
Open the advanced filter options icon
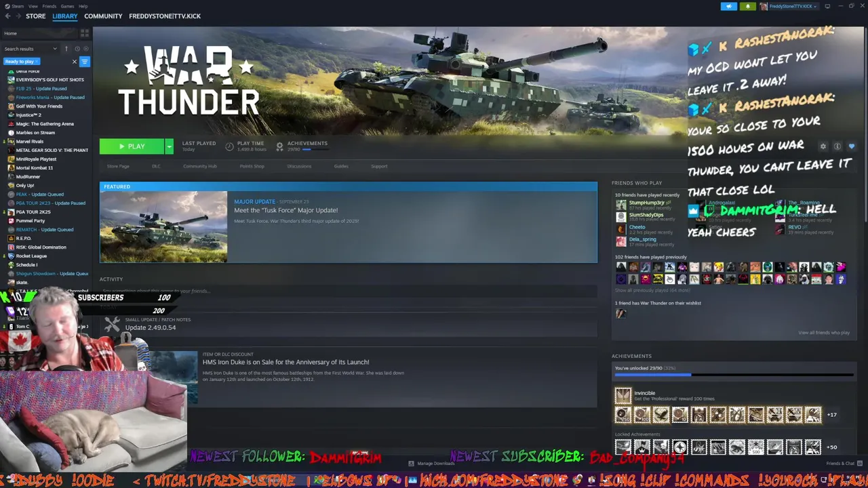[85, 62]
